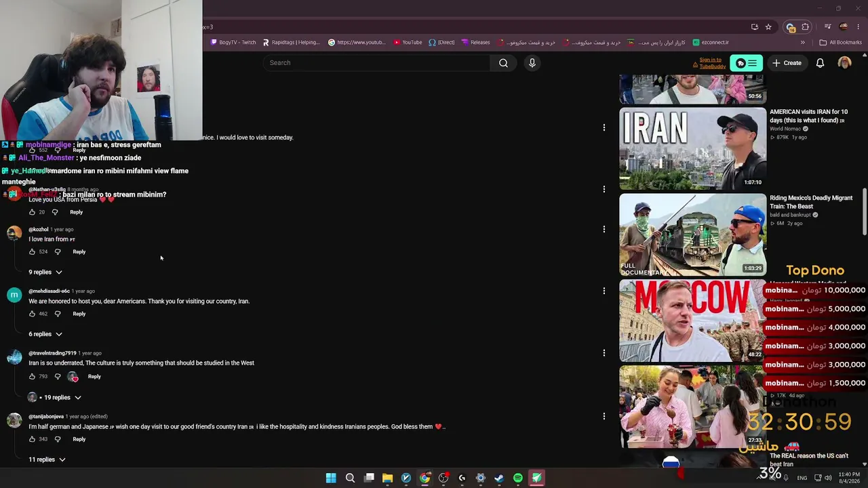
Task: Open the All Bookmarks folder
Action: pyautogui.click(x=841, y=43)
